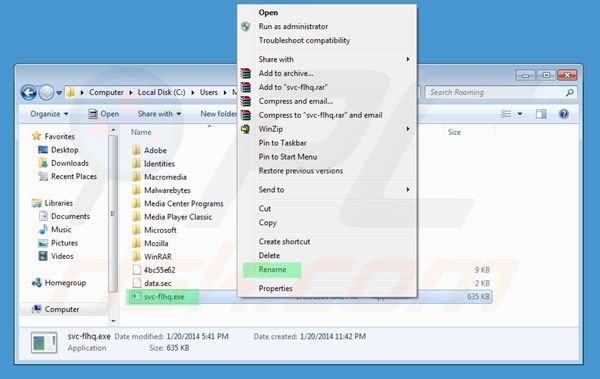Click the Search Roaming field
Image resolution: width=600 pixels, height=379 pixels.
click(501, 92)
